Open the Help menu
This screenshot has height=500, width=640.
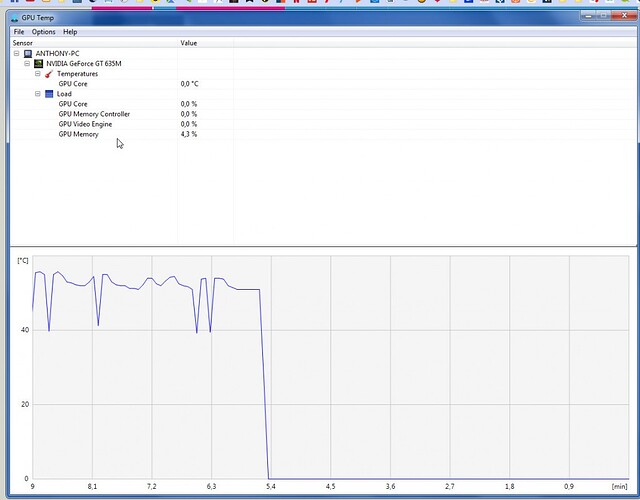[70, 32]
